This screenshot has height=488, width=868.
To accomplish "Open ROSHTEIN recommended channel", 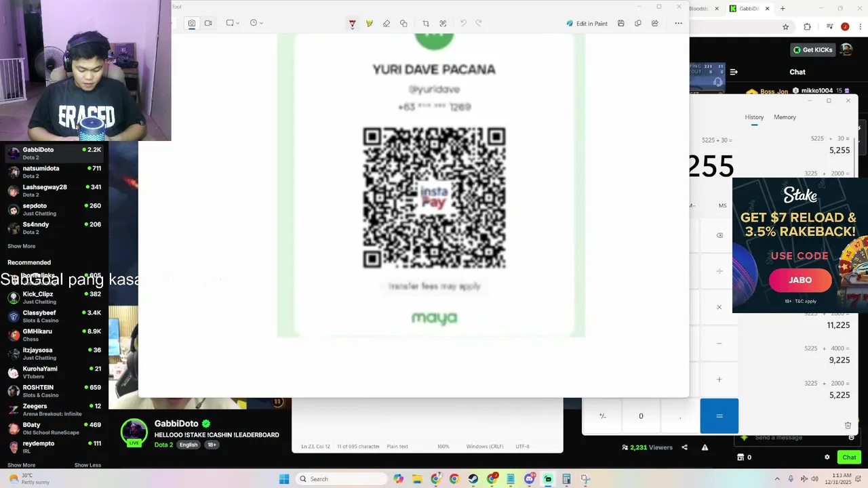I will click(54, 391).
